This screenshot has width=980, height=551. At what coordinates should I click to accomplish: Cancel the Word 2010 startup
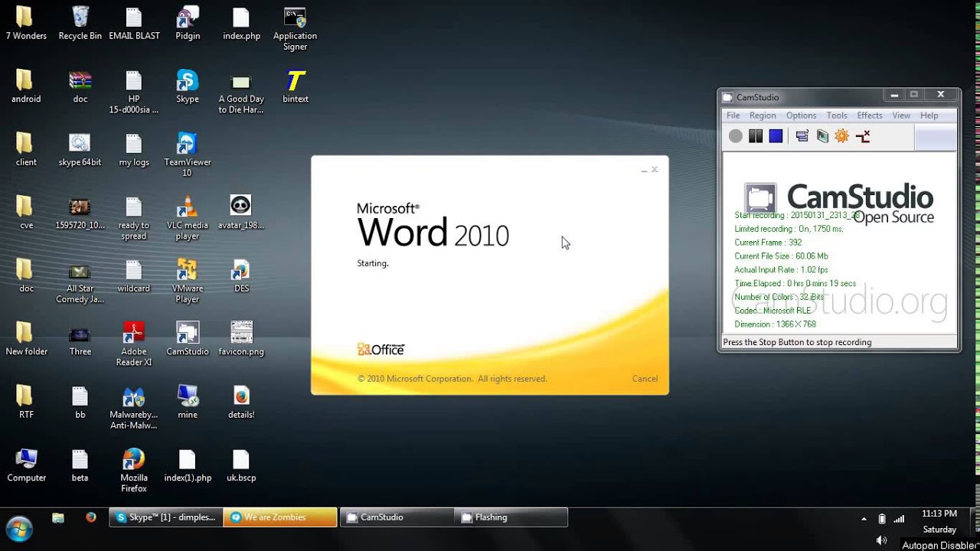coord(645,379)
